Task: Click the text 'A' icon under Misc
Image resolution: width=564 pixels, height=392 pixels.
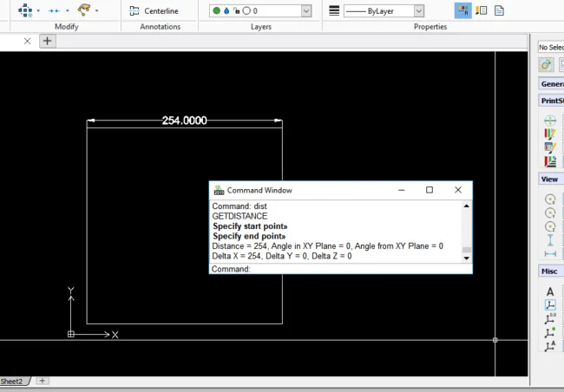Action: coord(549,291)
